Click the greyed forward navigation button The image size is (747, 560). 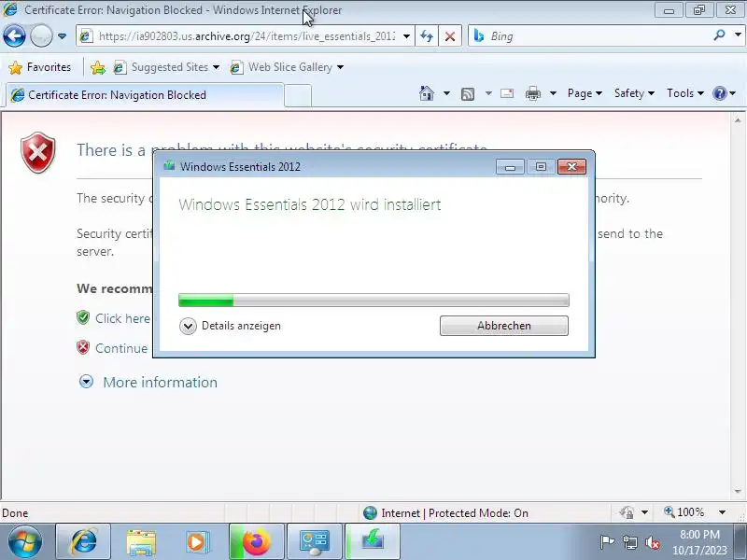[x=41, y=35]
